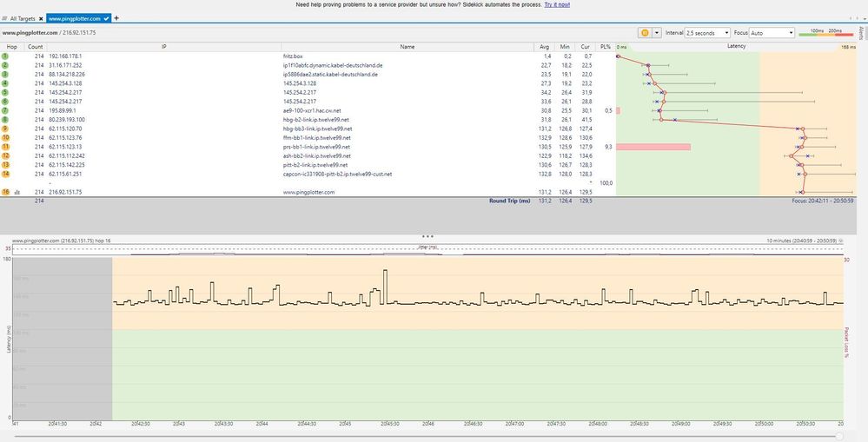Sort by the Avg column header
Image resolution: width=868 pixels, height=442 pixels.
click(544, 46)
